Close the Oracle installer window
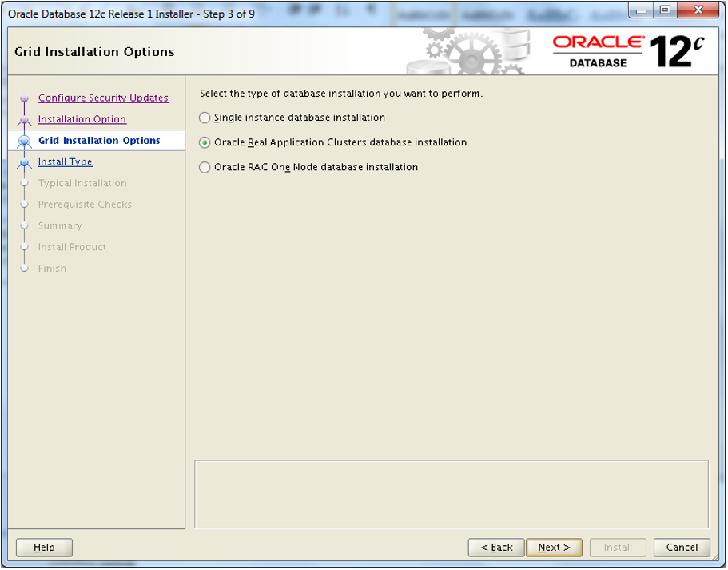The width and height of the screenshot is (728, 570). tap(698, 10)
